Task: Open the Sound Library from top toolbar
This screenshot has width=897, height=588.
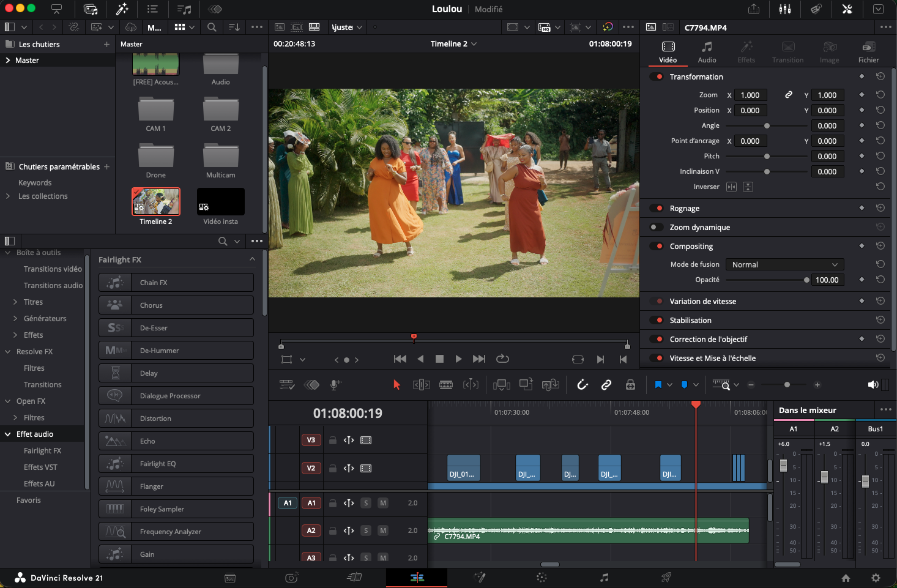Action: coord(184,9)
